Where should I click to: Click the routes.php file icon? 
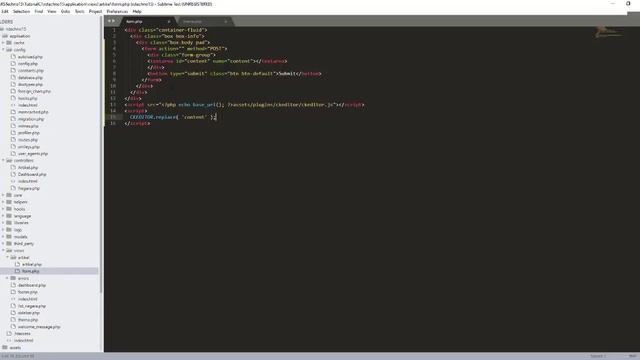click(x=13, y=140)
